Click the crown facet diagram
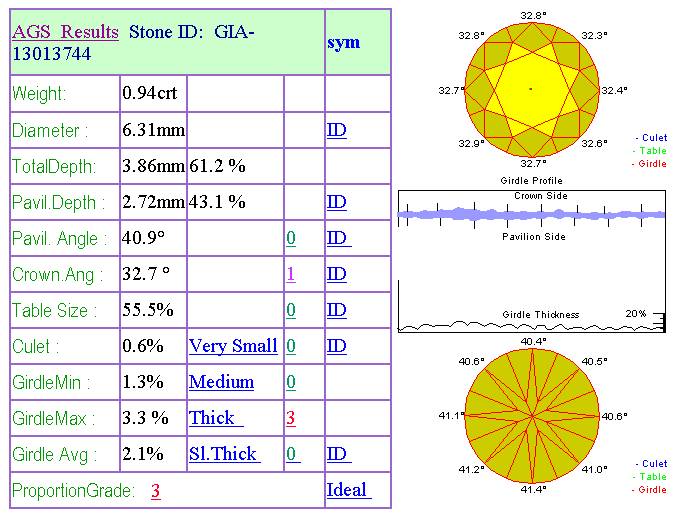 531,89
